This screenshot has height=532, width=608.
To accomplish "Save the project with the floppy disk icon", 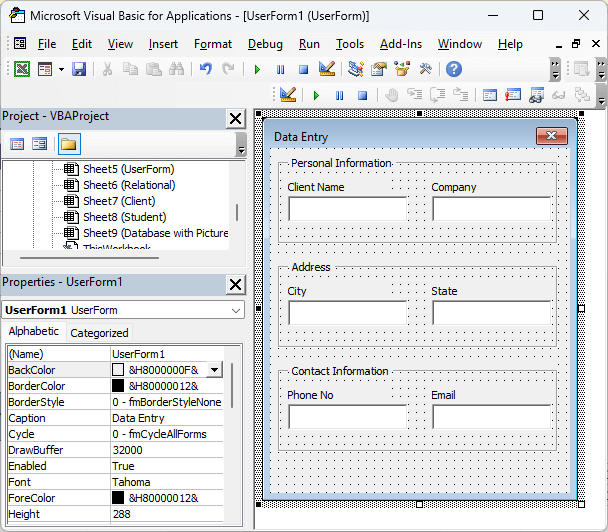I will [x=79, y=69].
